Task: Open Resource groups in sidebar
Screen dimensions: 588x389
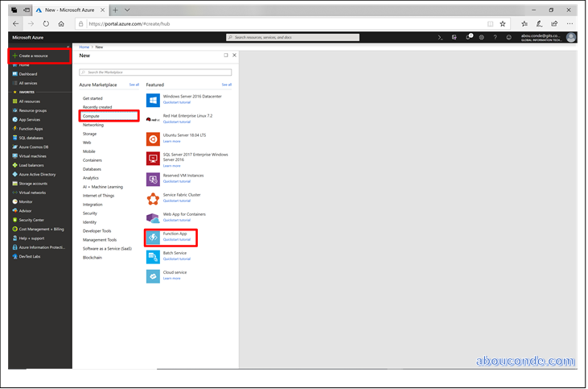Action: point(33,110)
